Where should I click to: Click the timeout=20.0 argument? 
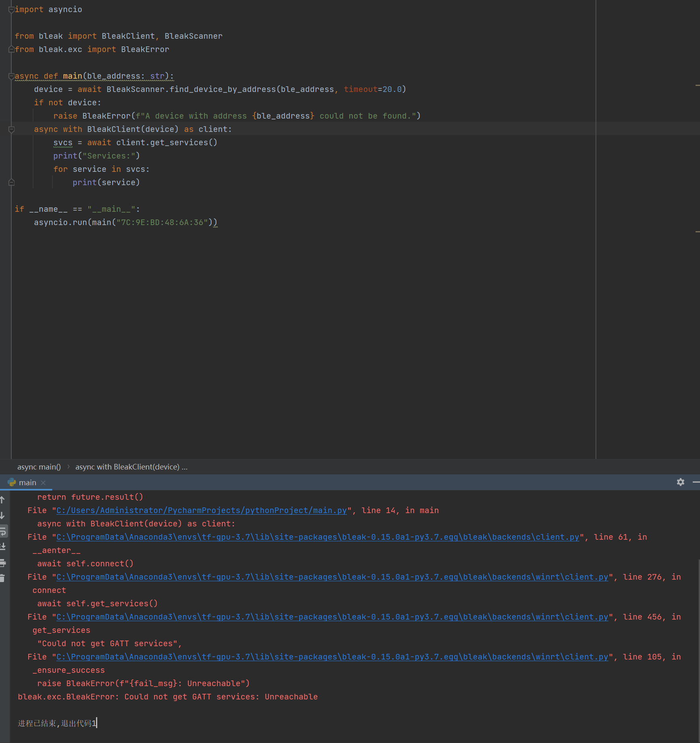[372, 89]
